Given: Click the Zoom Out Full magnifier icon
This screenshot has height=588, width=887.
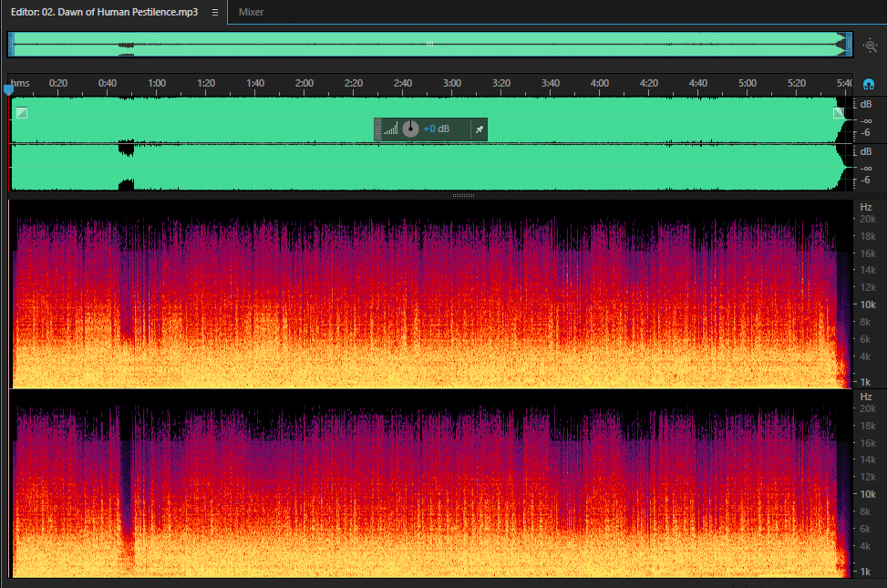Looking at the screenshot, I should (870, 46).
